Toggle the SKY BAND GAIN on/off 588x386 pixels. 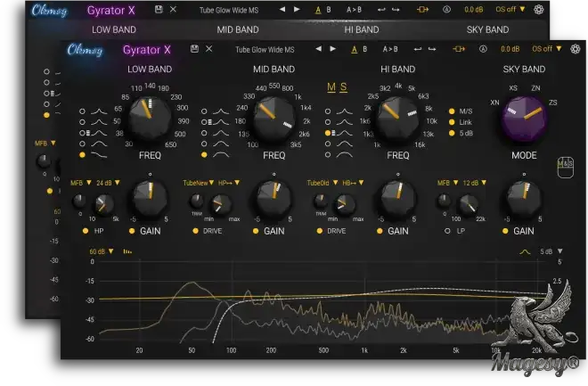[x=505, y=231]
